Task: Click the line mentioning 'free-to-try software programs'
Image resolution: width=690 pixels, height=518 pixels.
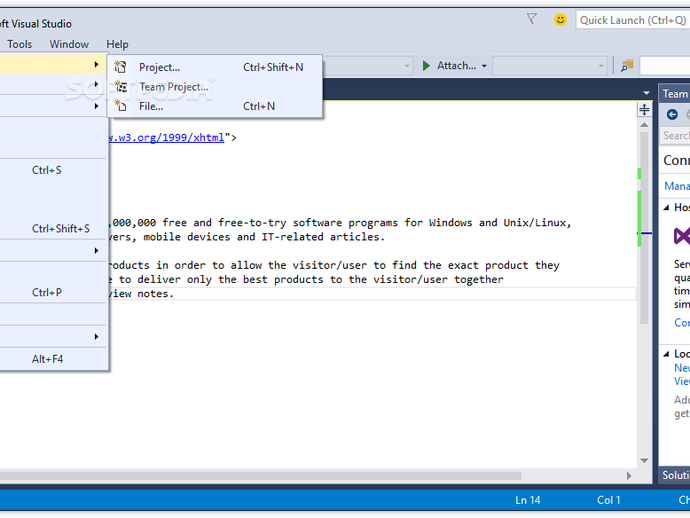Action: [340, 223]
